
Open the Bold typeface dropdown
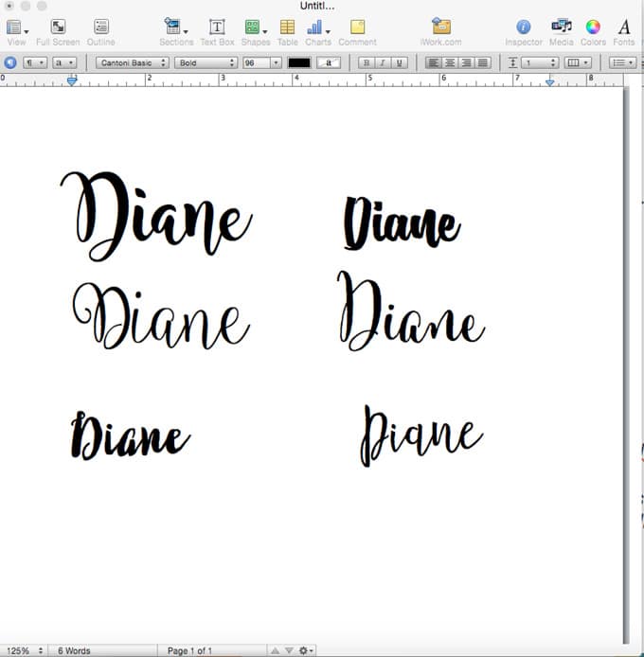(x=205, y=62)
